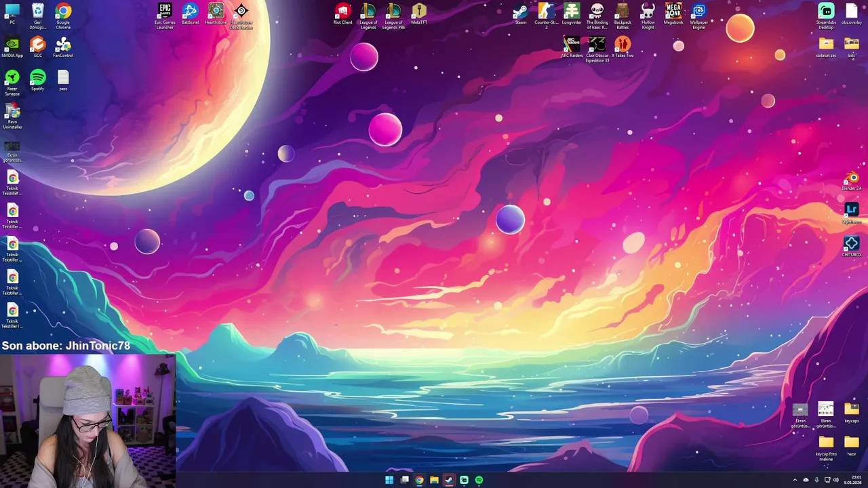Select the Hearthstone desktop shortcut

(216, 14)
